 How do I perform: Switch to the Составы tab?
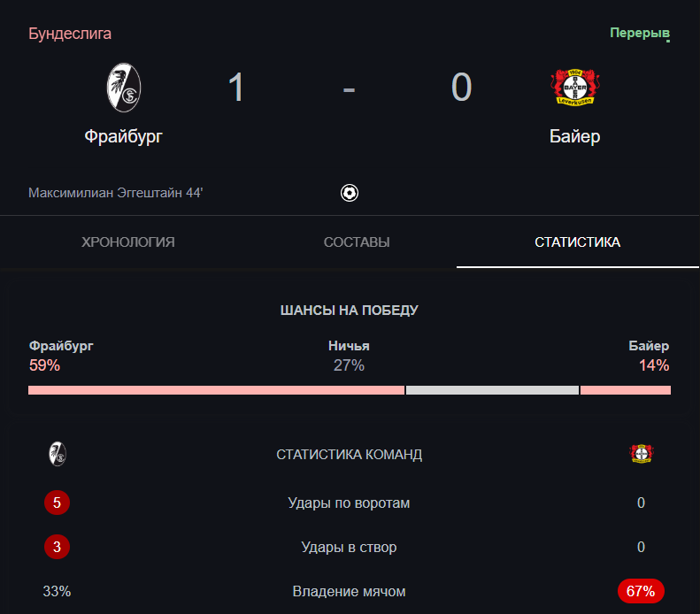tap(357, 242)
